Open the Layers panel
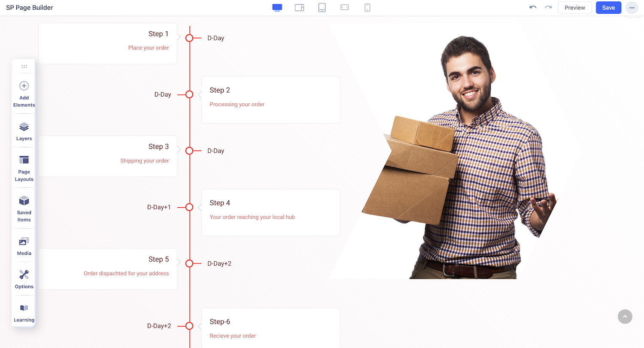644x348 pixels. tap(24, 131)
